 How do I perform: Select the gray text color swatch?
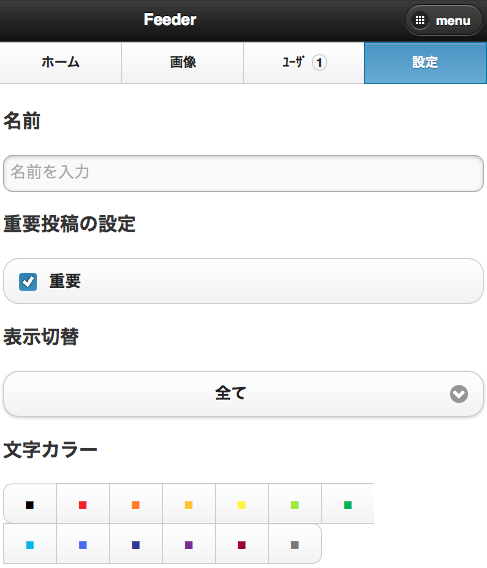pos(295,544)
